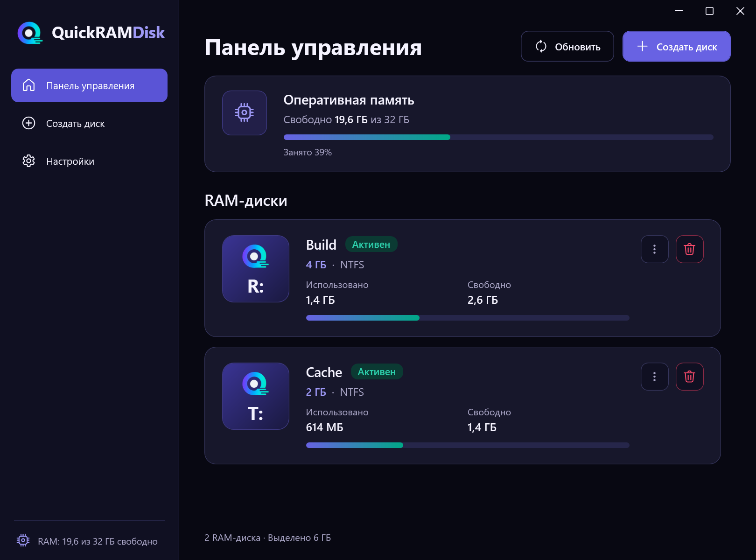Click the RAM-диски section heading
The width and height of the screenshot is (756, 560).
246,201
